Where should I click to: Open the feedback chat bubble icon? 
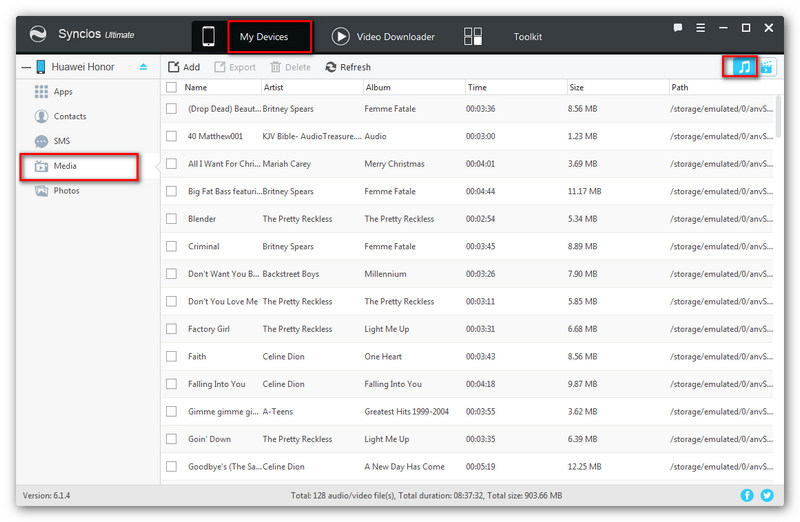pyautogui.click(x=678, y=28)
